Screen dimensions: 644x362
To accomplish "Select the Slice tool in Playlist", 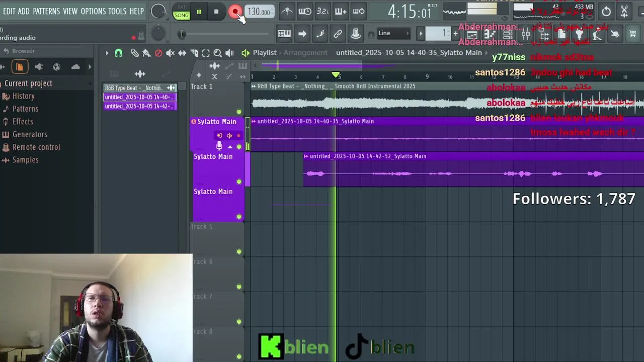I will click(x=194, y=53).
